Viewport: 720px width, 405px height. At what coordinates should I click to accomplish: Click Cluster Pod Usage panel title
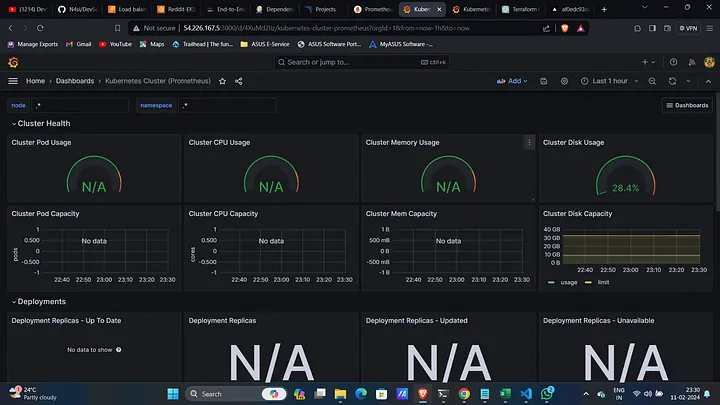click(41, 142)
